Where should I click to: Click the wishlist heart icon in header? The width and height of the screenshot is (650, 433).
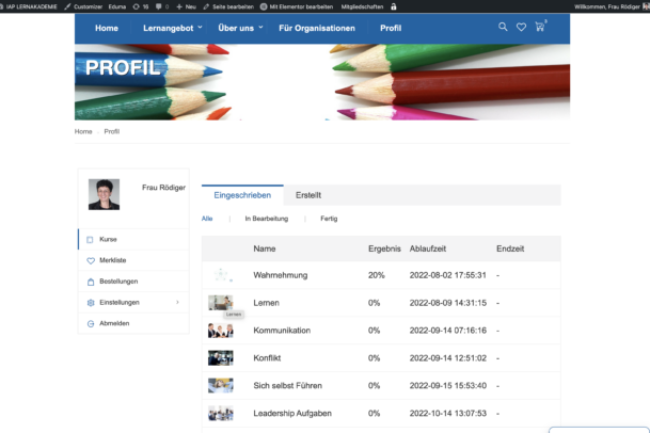[x=521, y=27]
